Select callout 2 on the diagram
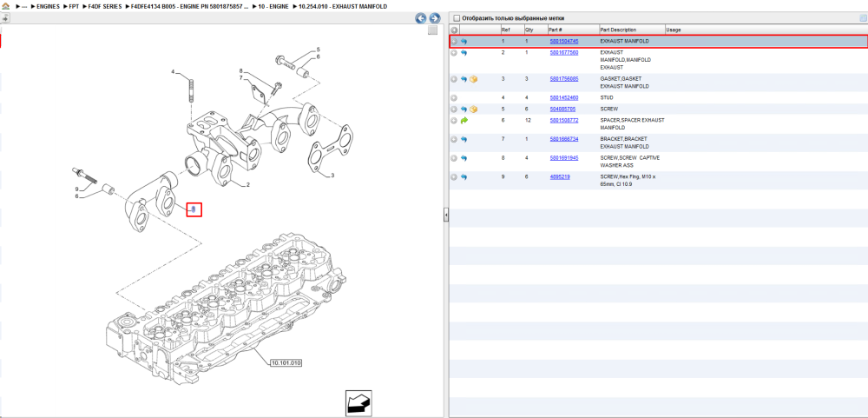868x418 pixels. (248, 184)
